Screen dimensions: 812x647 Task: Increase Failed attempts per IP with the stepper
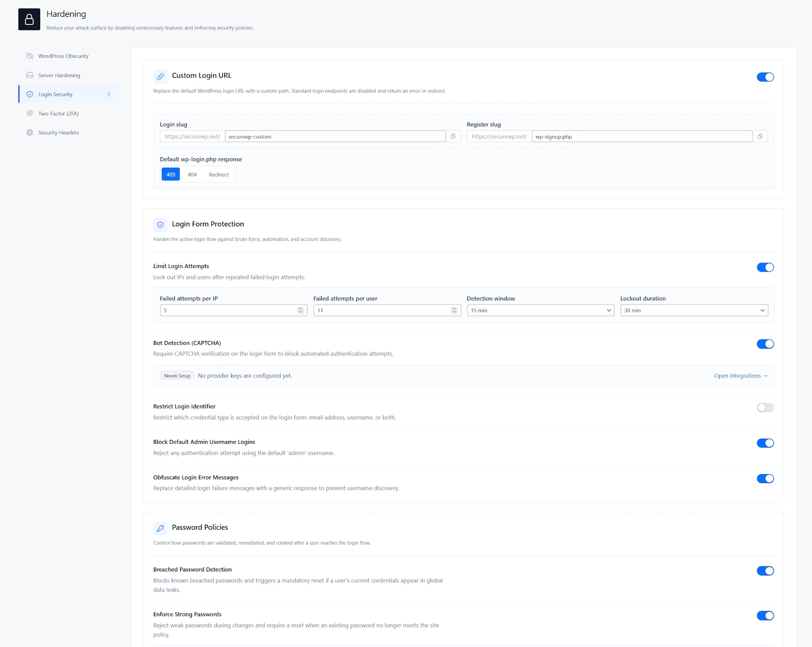(300, 308)
